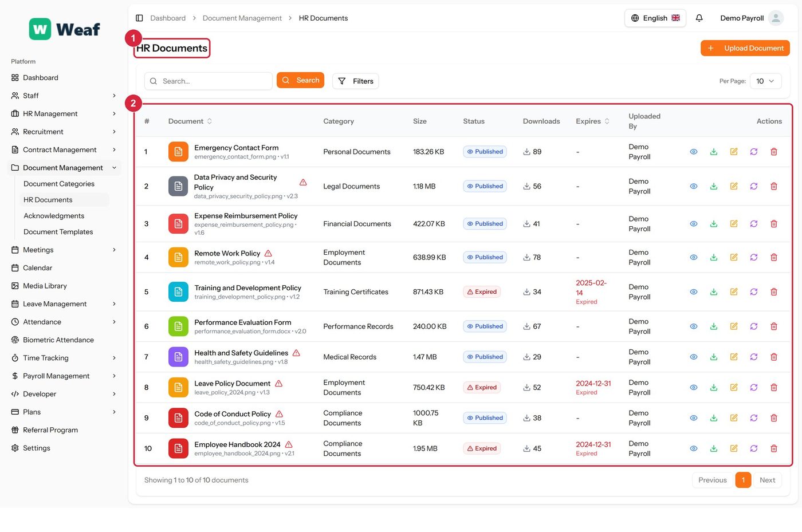Edit the Emergency Contact Form
This screenshot has width=802, height=532.
(734, 152)
